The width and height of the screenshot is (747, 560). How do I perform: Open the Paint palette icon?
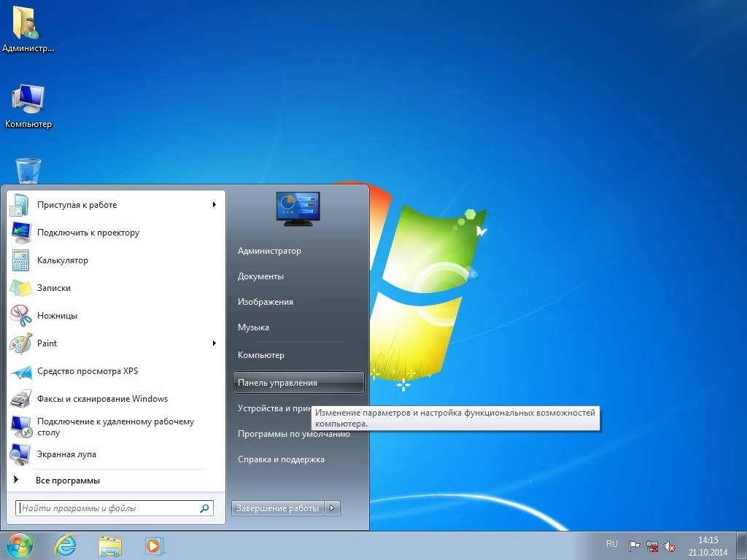point(21,343)
